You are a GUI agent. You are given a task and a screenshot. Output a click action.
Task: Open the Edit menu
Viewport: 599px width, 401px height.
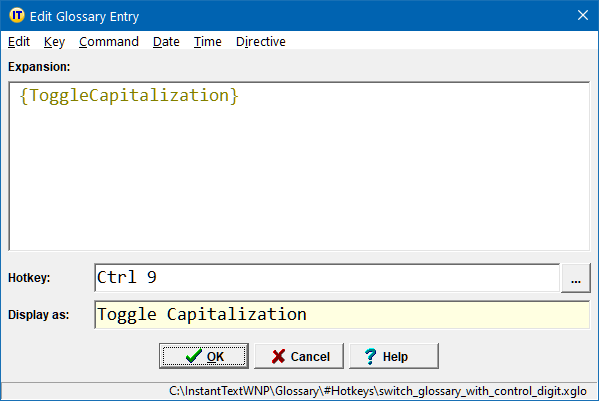click(19, 41)
